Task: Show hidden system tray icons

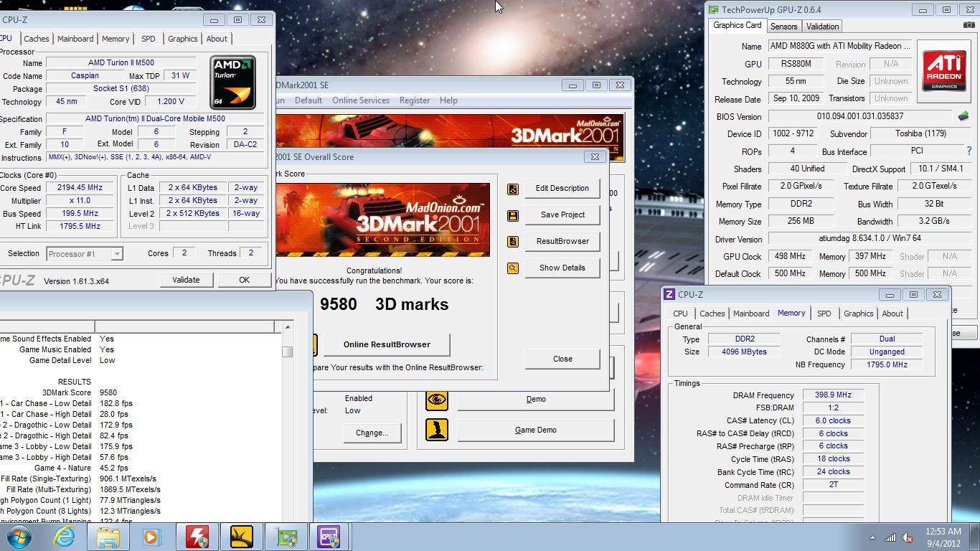Action: pyautogui.click(x=872, y=537)
